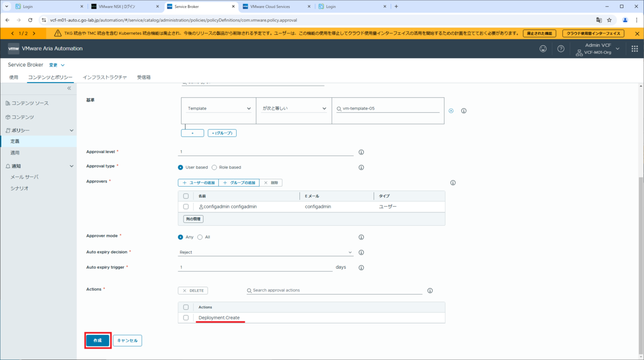644x360 pixels.
Task: Go to next notification in banner
Action: pos(34,33)
